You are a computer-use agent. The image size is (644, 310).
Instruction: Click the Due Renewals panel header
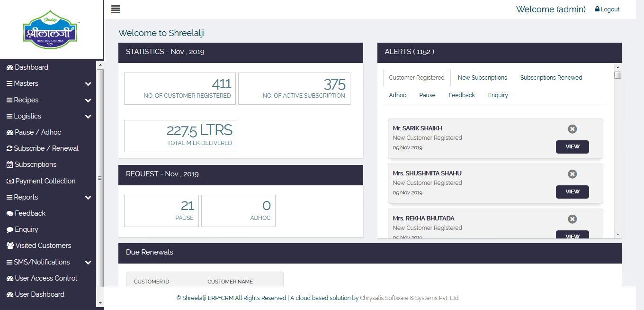pos(370,253)
